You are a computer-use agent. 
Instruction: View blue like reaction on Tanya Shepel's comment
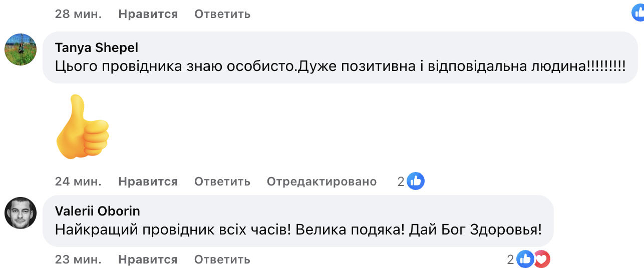416,181
